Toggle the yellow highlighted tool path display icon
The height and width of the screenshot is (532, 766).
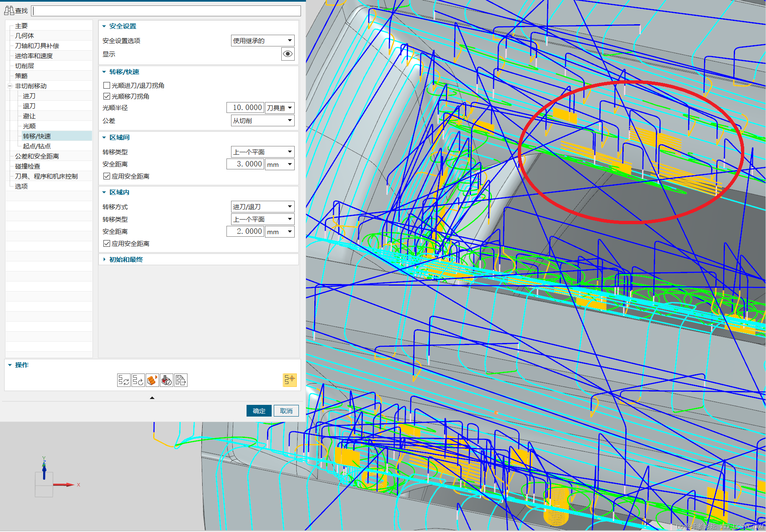(x=290, y=380)
